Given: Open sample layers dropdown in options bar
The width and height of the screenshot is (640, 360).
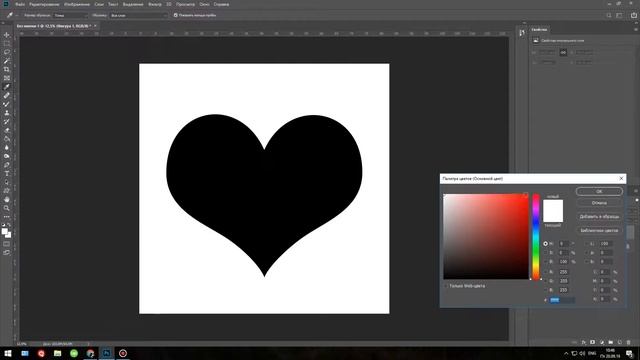Looking at the screenshot, I should (x=138, y=15).
